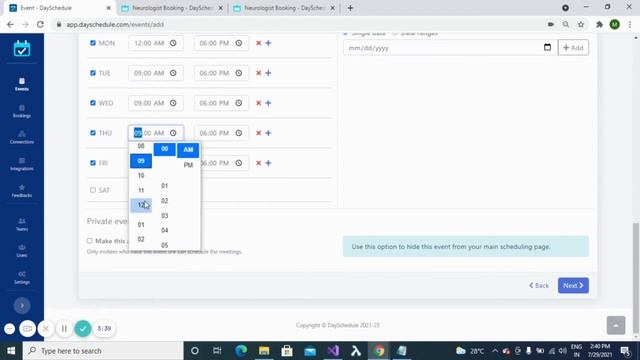
Task: Proceed with the Next button
Action: pyautogui.click(x=573, y=285)
